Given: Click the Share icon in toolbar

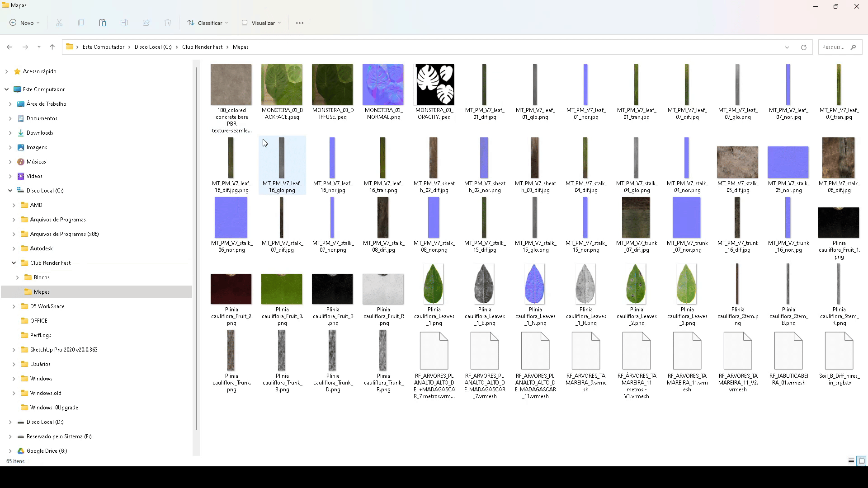Looking at the screenshot, I should tap(146, 23).
